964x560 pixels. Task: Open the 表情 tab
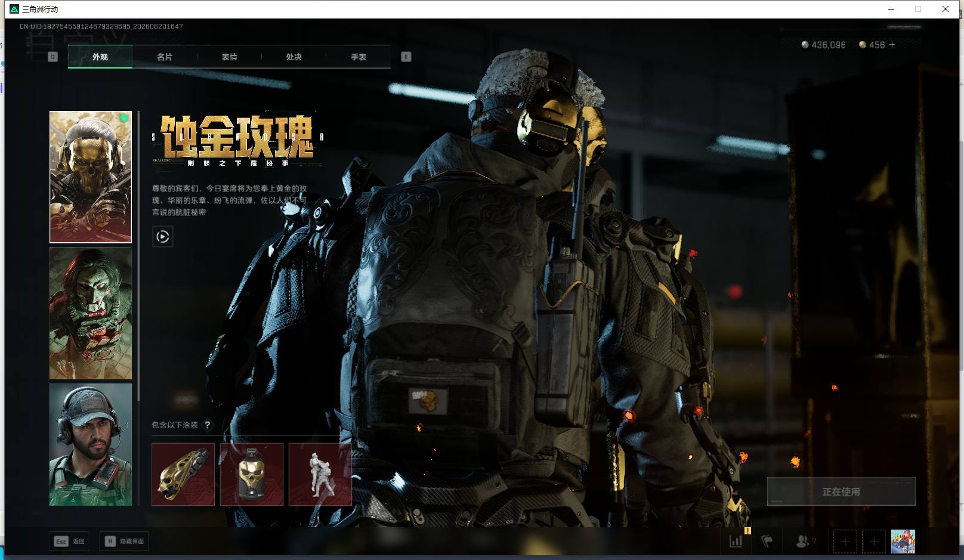(229, 57)
